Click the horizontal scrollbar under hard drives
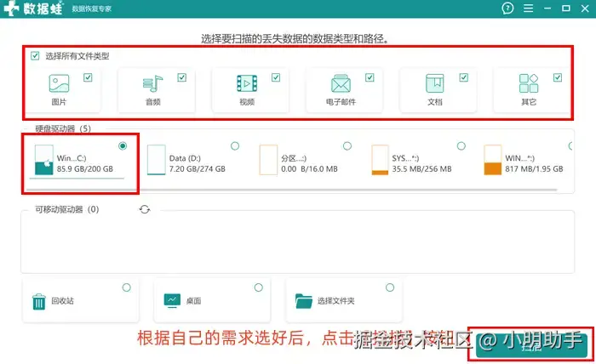 click(x=291, y=190)
